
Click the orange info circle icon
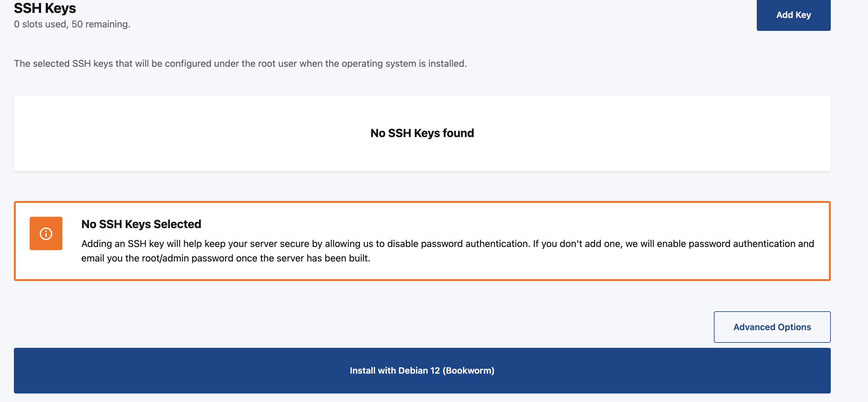point(46,233)
